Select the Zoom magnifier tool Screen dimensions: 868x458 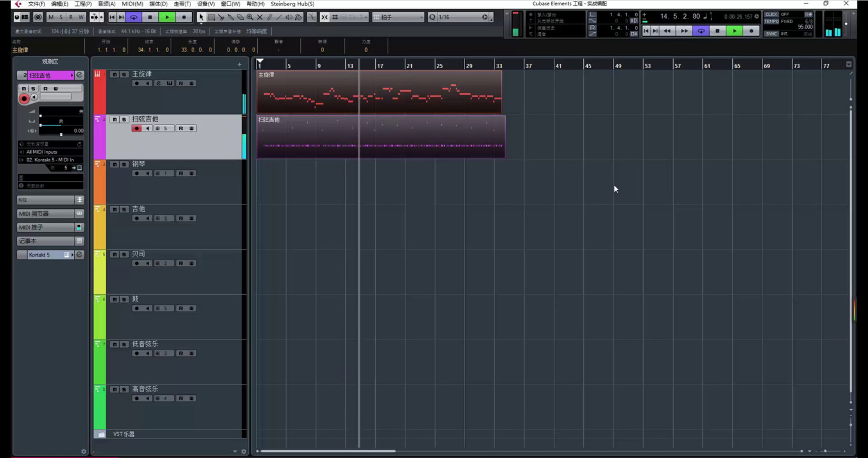point(250,17)
